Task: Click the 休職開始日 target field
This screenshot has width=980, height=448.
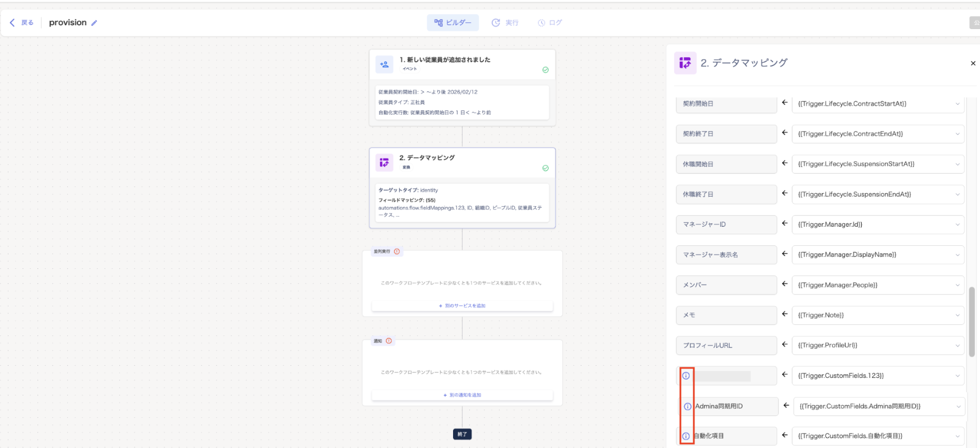Action: [x=726, y=164]
